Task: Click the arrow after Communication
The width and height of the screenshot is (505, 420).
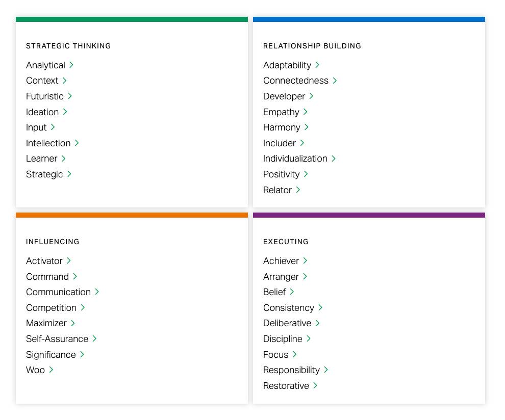Action: pyautogui.click(x=97, y=292)
